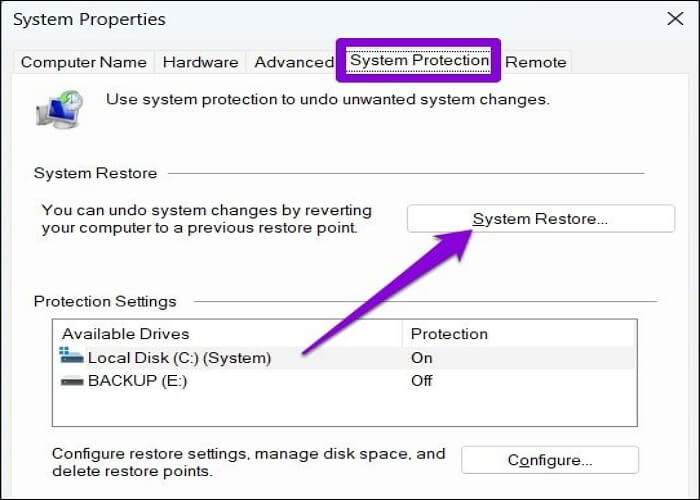Viewport: 700px width, 500px height.
Task: Click the system protection monitor icon
Action: (57, 108)
